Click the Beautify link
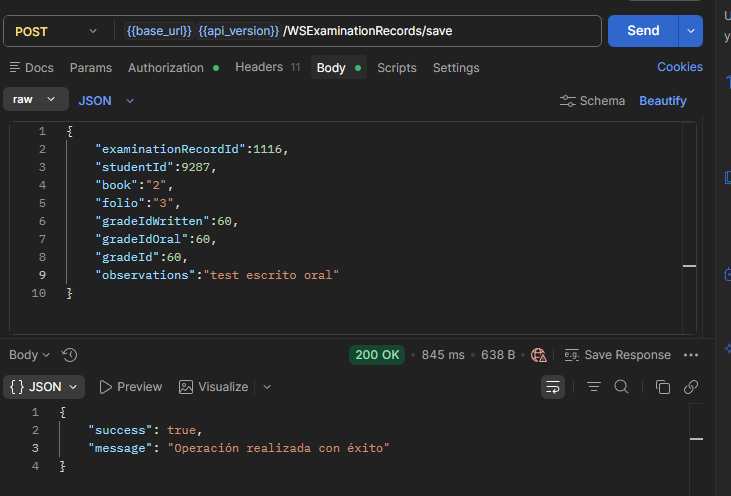 click(662, 101)
